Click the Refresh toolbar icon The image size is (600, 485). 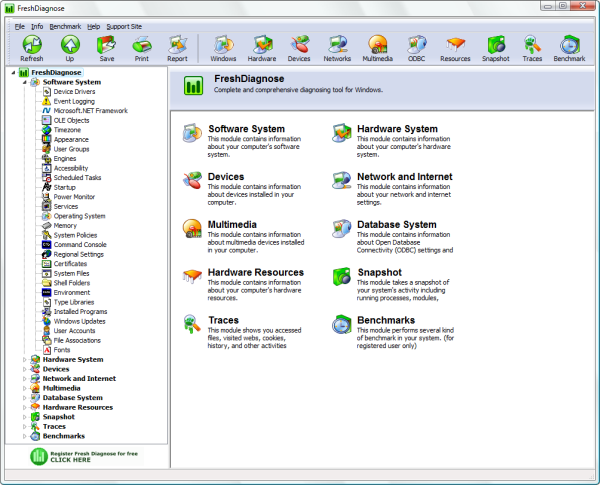32,44
